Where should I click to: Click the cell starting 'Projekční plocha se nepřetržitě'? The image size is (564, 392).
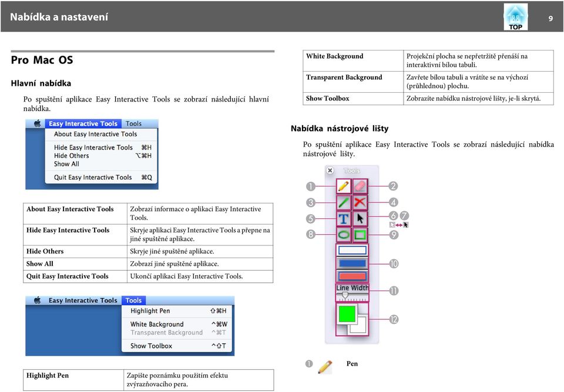point(478,60)
